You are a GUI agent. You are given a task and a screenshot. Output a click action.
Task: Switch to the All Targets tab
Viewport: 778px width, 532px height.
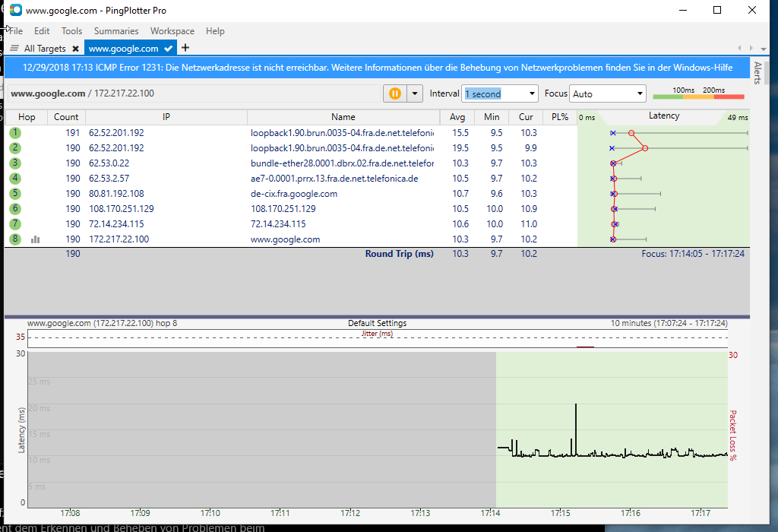click(45, 48)
